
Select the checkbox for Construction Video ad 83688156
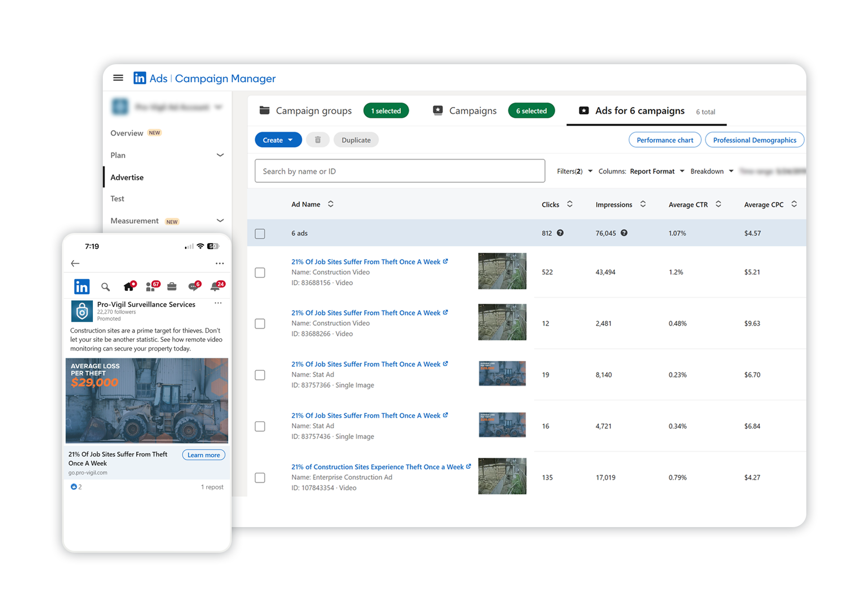pos(259,273)
